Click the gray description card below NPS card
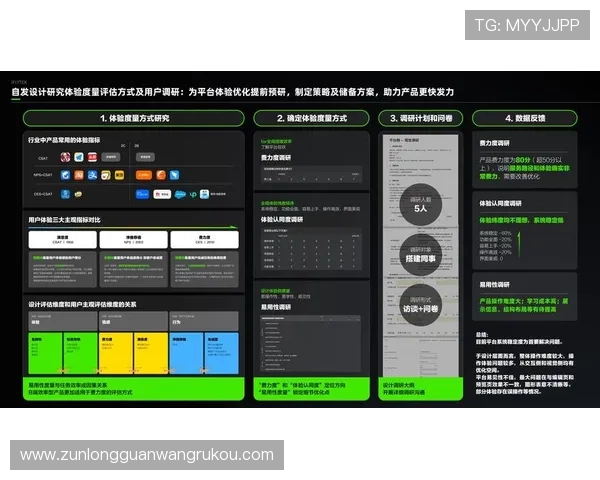 click(134, 269)
